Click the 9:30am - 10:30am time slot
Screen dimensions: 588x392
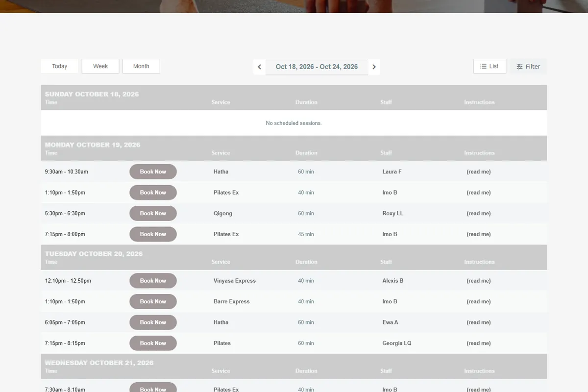67,172
